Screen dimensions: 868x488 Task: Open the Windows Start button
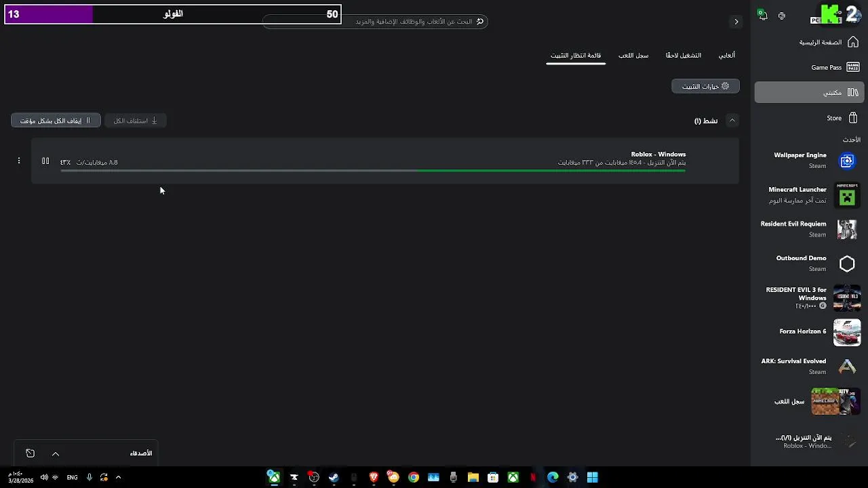(593, 477)
